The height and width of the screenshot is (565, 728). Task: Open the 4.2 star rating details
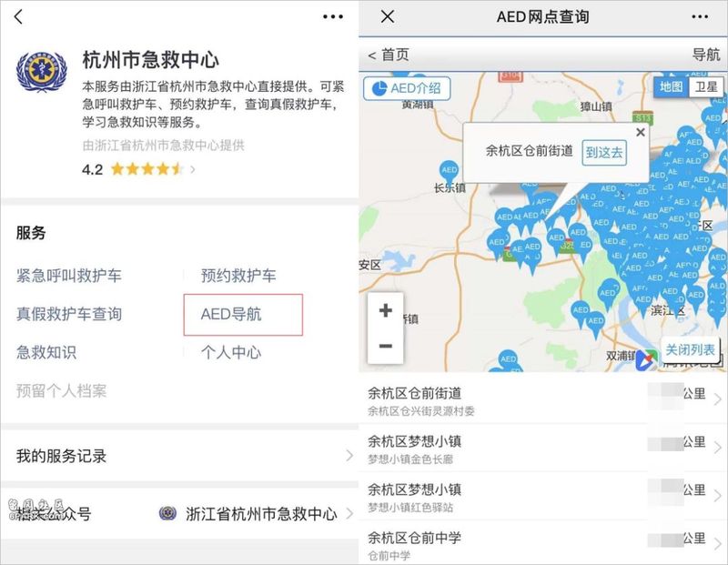pos(138,169)
